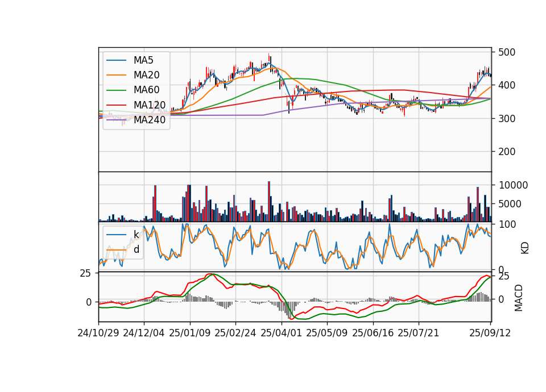Click the MA60 legend label
The image size is (546, 392).
(x=146, y=90)
